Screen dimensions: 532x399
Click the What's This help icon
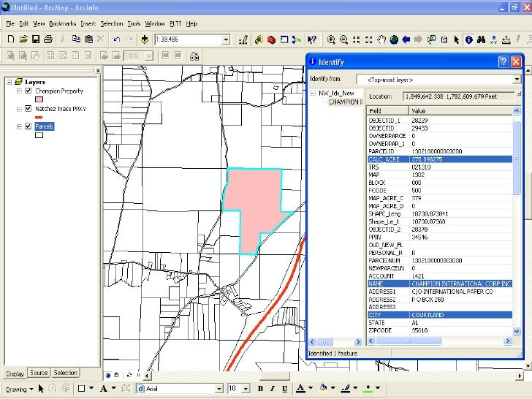(x=312, y=40)
